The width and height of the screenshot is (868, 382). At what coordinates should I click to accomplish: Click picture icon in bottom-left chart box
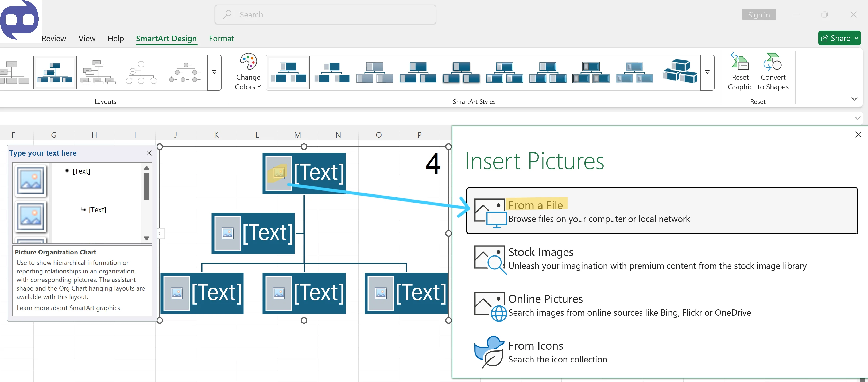177,293
